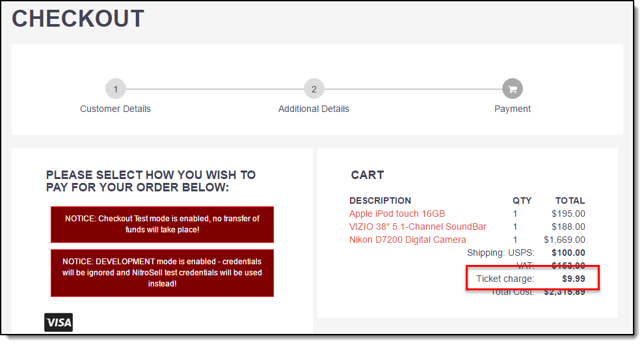Click the Ticket charge $9.99 row

click(532, 279)
